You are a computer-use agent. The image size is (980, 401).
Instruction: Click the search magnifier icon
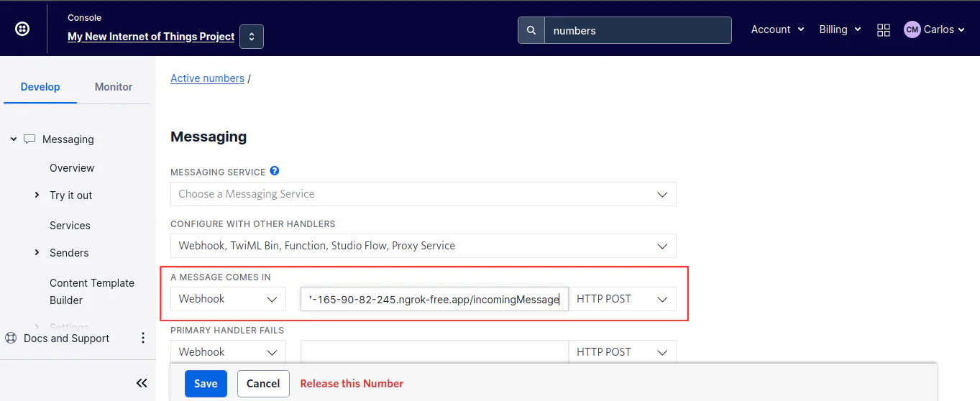[531, 30]
